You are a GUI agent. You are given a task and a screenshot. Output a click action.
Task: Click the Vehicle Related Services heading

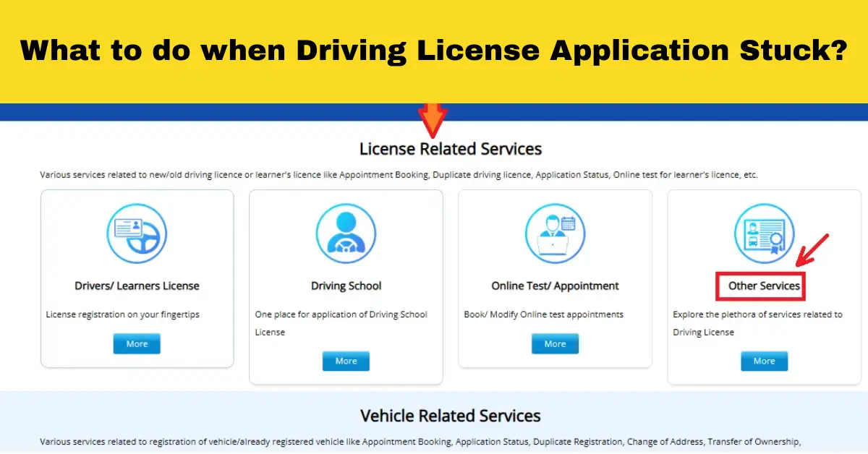(450, 416)
